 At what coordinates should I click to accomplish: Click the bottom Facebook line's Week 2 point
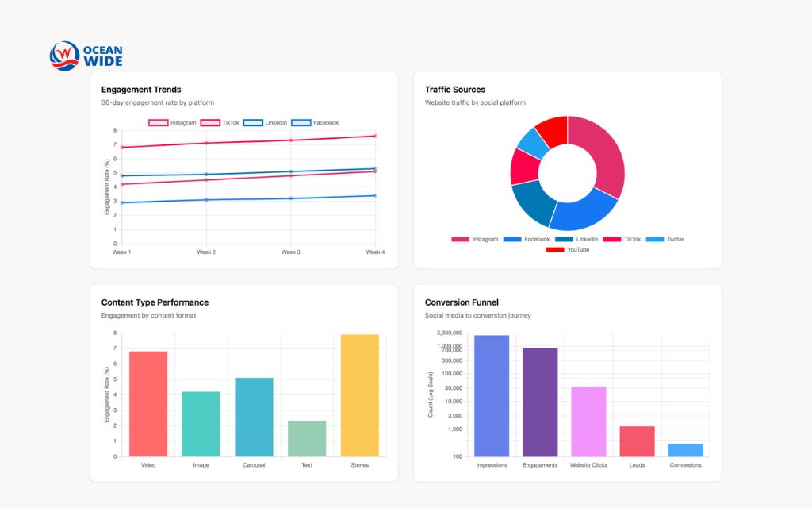coord(206,199)
